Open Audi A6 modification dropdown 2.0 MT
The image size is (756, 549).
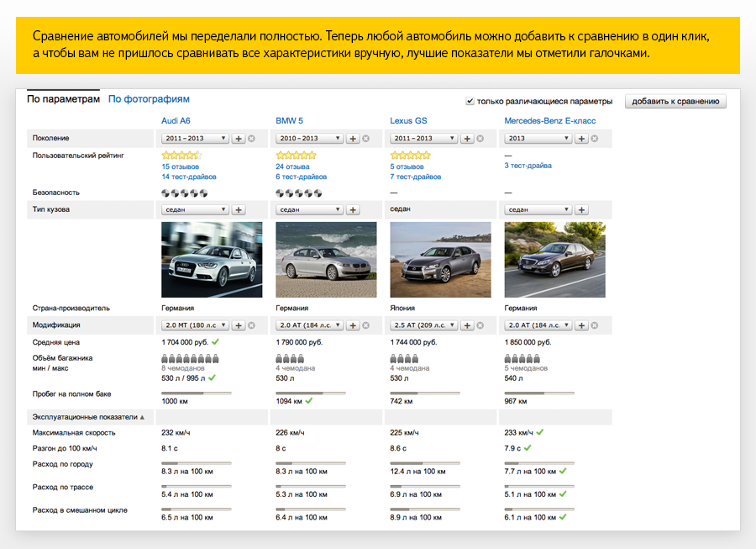pos(195,325)
